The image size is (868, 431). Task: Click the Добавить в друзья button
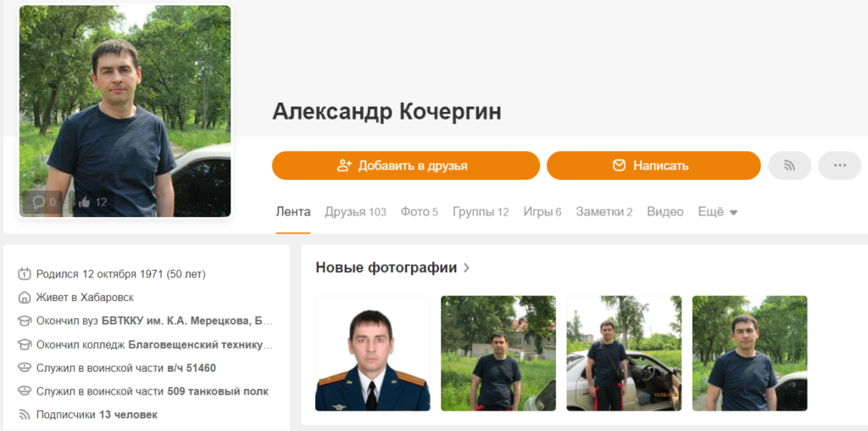(406, 165)
